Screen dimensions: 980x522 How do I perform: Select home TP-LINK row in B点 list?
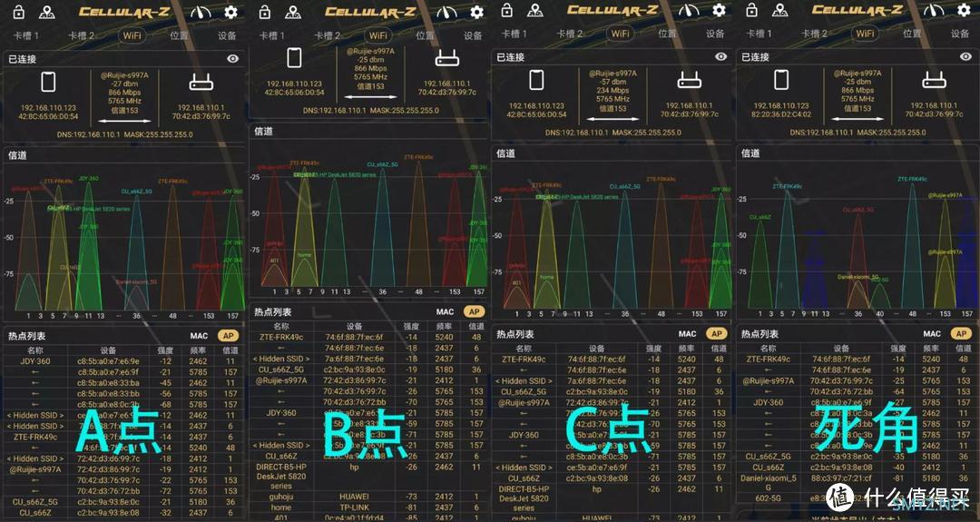[368, 507]
